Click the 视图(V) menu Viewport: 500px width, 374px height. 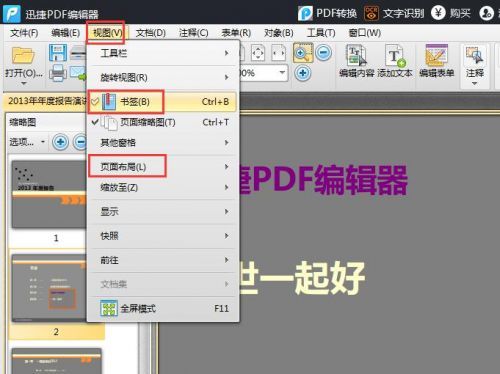pos(108,33)
